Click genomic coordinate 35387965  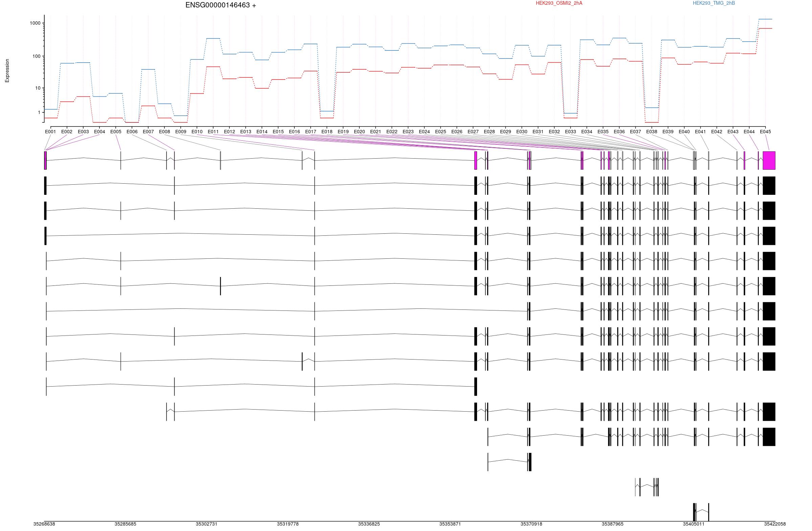612,524
